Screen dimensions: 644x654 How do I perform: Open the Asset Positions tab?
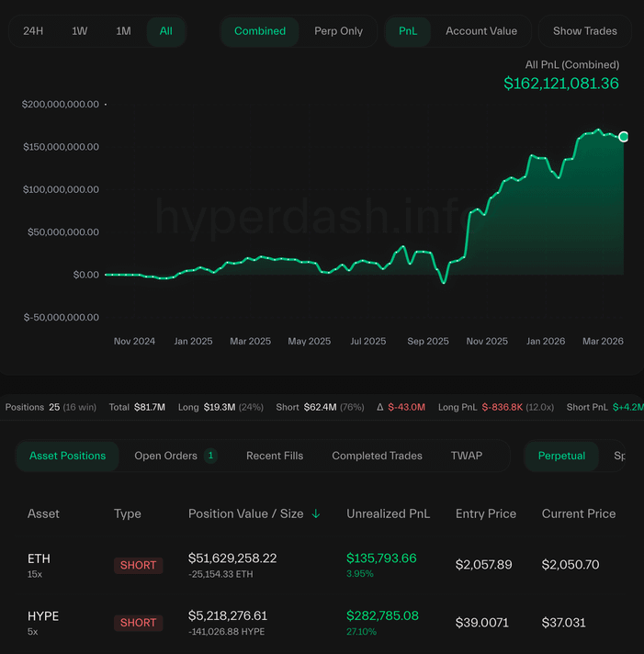[68, 456]
